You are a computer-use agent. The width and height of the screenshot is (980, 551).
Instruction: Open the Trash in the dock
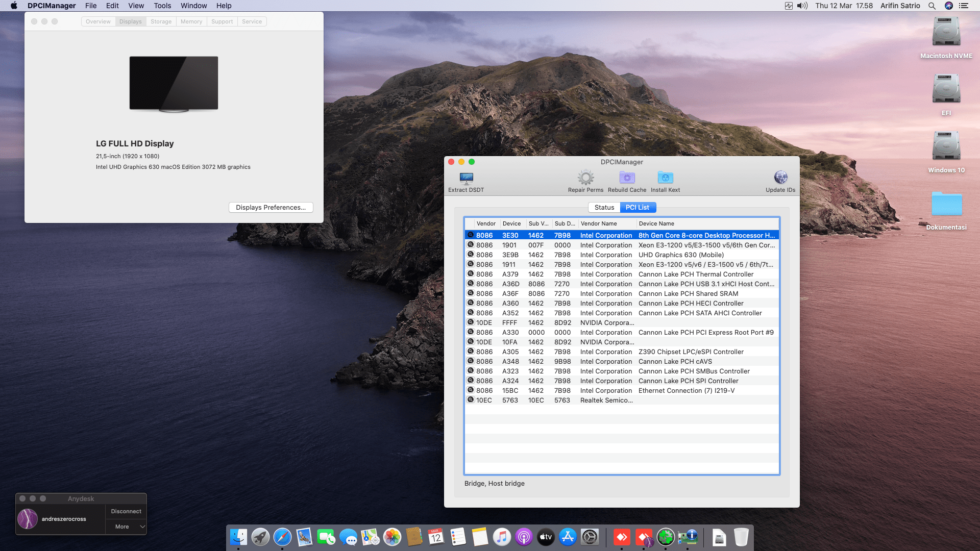coord(741,537)
